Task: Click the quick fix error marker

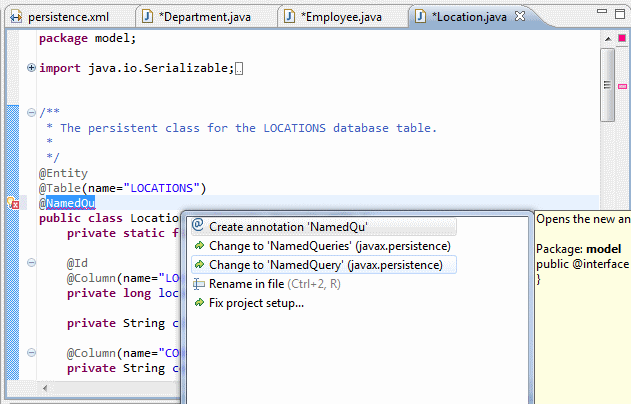Action: click(x=13, y=203)
